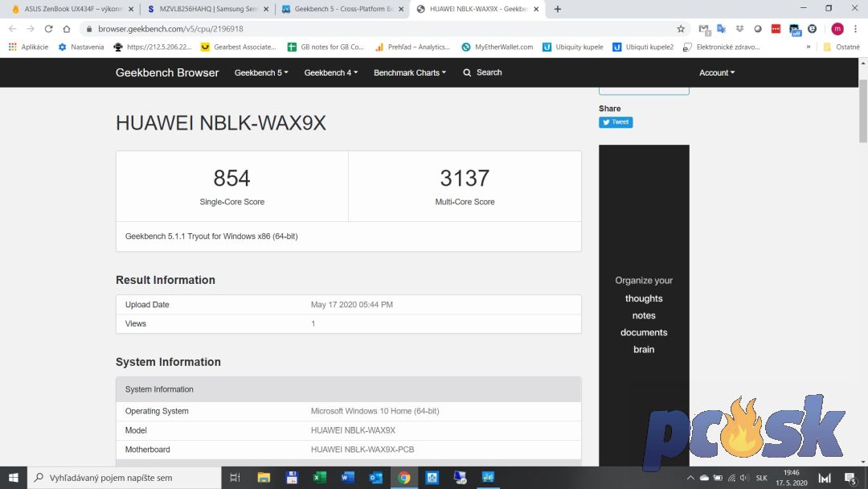Image resolution: width=868 pixels, height=489 pixels.
Task: Open Task View in taskbar
Action: tap(235, 478)
